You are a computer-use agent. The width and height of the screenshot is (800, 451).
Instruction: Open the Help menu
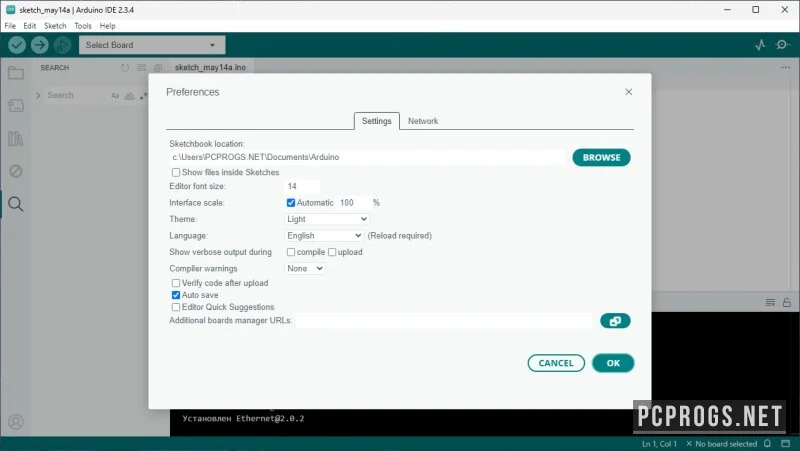point(107,26)
